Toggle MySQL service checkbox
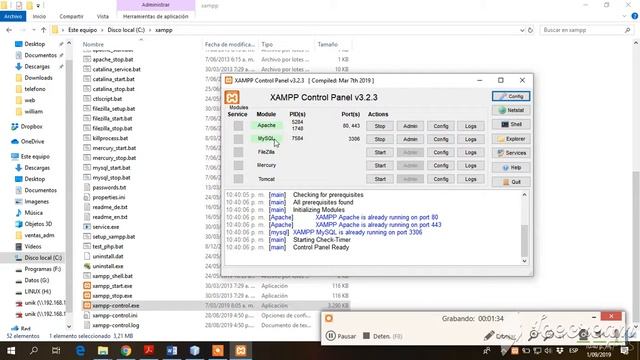 click(x=238, y=139)
